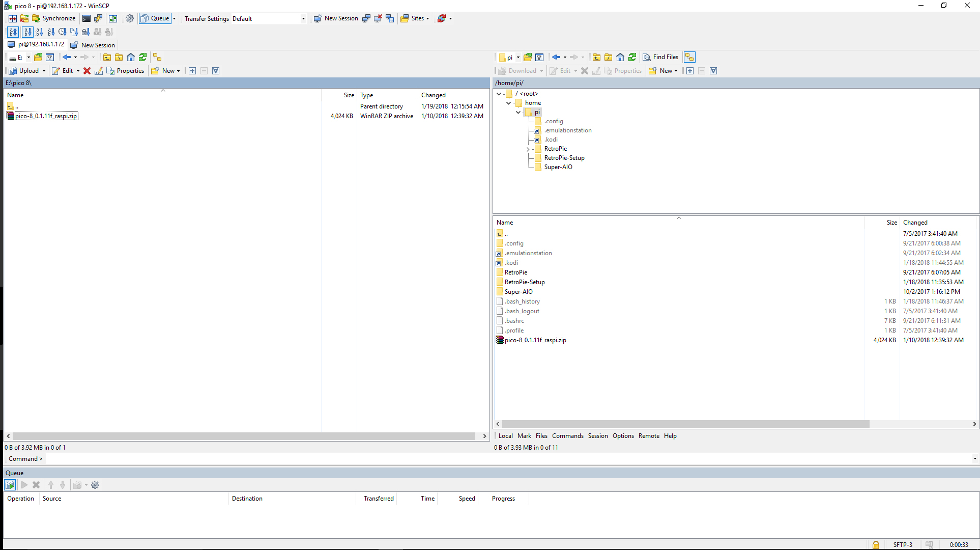This screenshot has height=550, width=980.
Task: Click remote panel filter icon
Action: (539, 57)
